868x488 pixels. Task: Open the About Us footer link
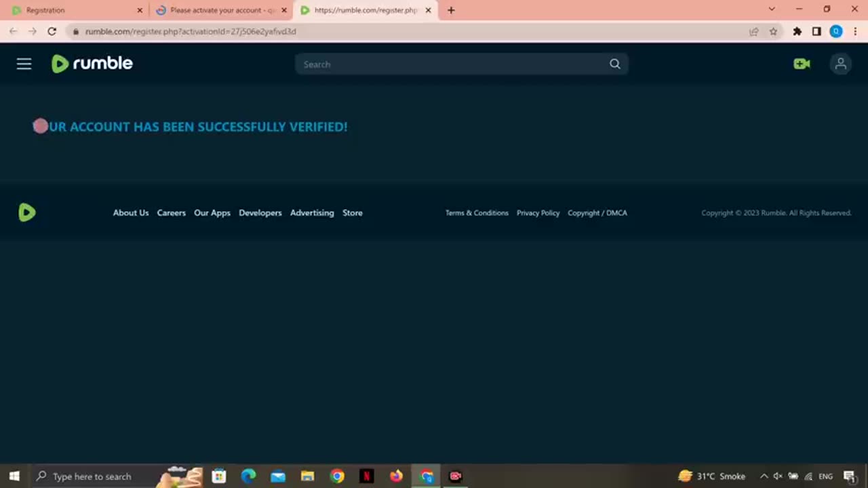131,213
